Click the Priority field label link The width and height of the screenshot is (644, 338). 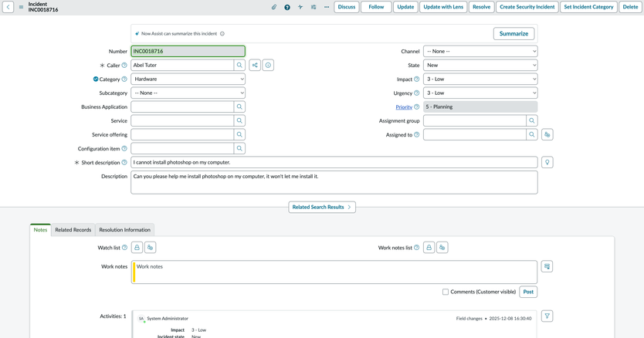[x=404, y=107]
